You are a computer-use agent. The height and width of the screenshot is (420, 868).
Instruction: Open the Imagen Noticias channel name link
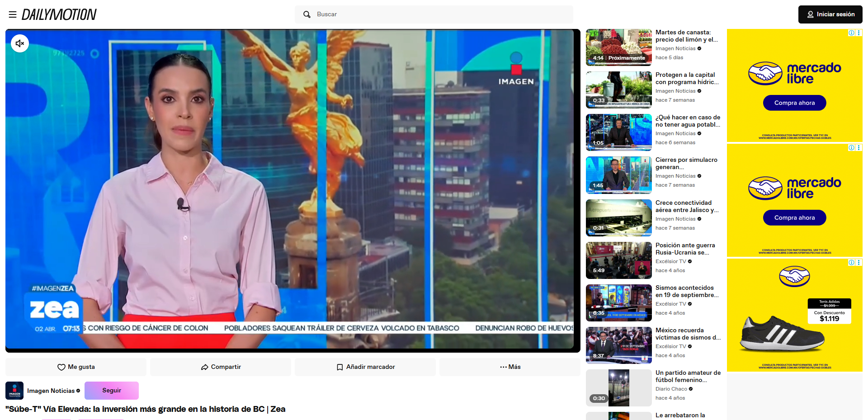point(51,391)
